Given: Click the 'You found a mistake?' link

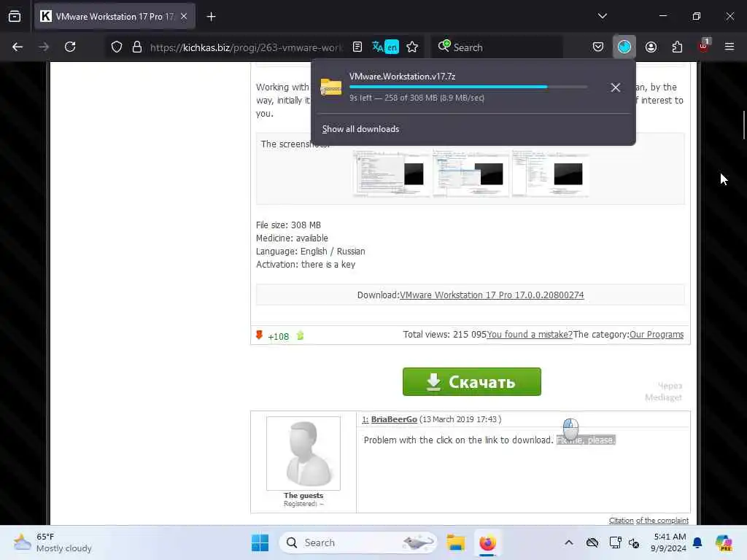Looking at the screenshot, I should [530, 334].
